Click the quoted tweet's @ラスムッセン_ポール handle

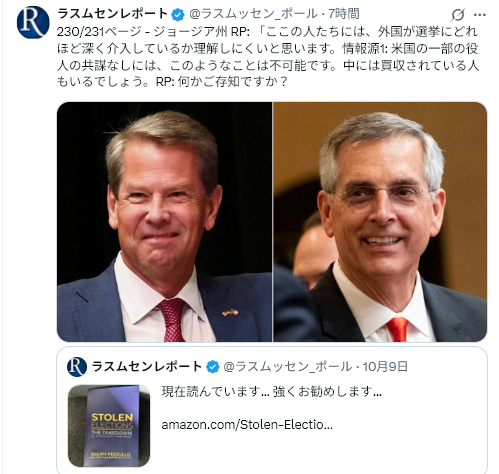point(288,367)
